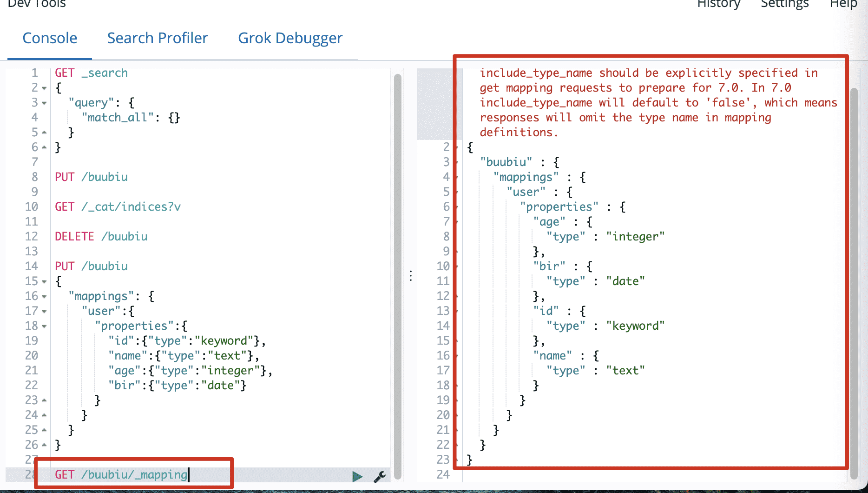Open History in the top bar
The image size is (868, 493).
[x=718, y=5]
